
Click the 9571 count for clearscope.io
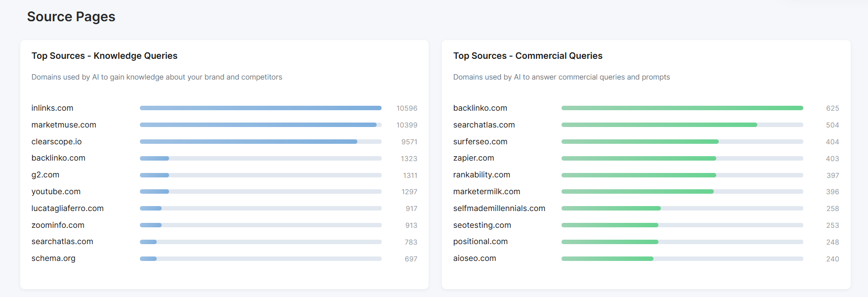pos(409,142)
